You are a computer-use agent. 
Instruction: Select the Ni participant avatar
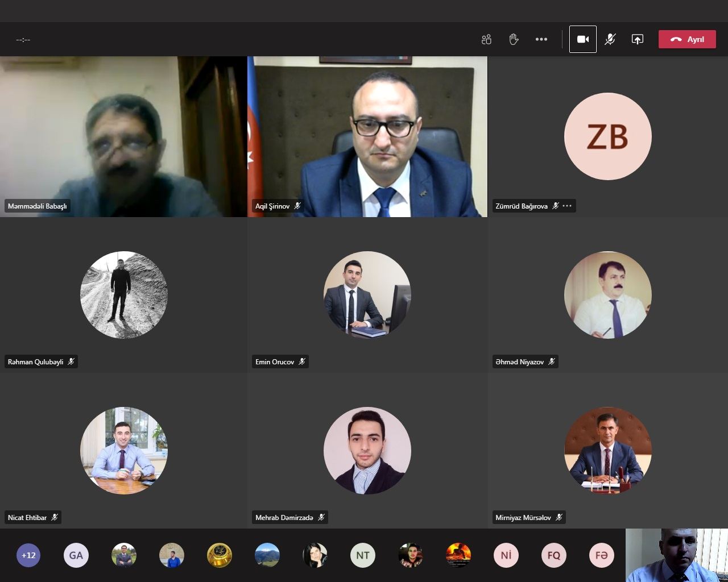pyautogui.click(x=506, y=555)
